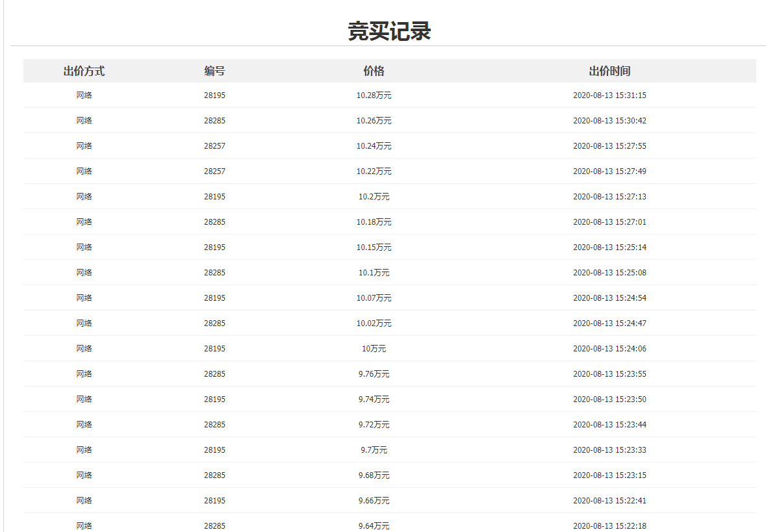Select the 10.07万元 price cell
This screenshot has width=766, height=532.
click(374, 298)
